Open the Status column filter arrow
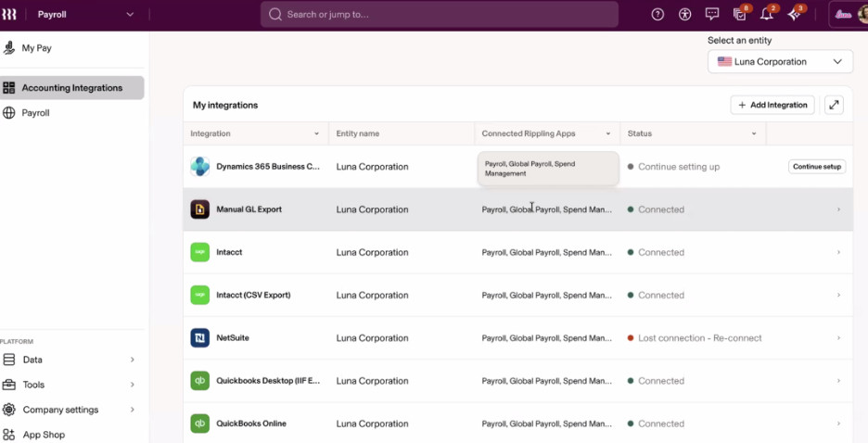The height and width of the screenshot is (443, 868). [x=753, y=133]
